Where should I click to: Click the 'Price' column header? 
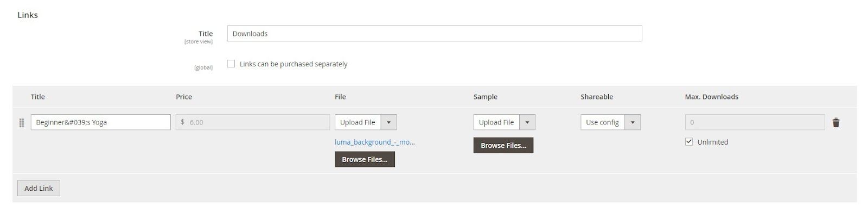click(184, 97)
